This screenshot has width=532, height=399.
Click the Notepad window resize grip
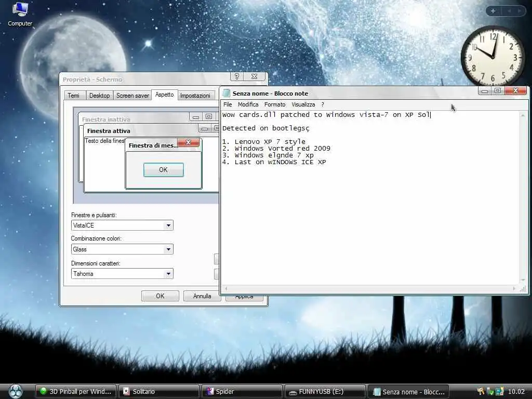(x=523, y=289)
